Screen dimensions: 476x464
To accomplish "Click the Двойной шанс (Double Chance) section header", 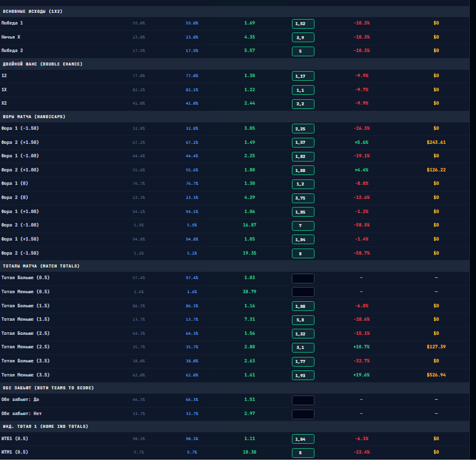I will pyautogui.click(x=42, y=64).
